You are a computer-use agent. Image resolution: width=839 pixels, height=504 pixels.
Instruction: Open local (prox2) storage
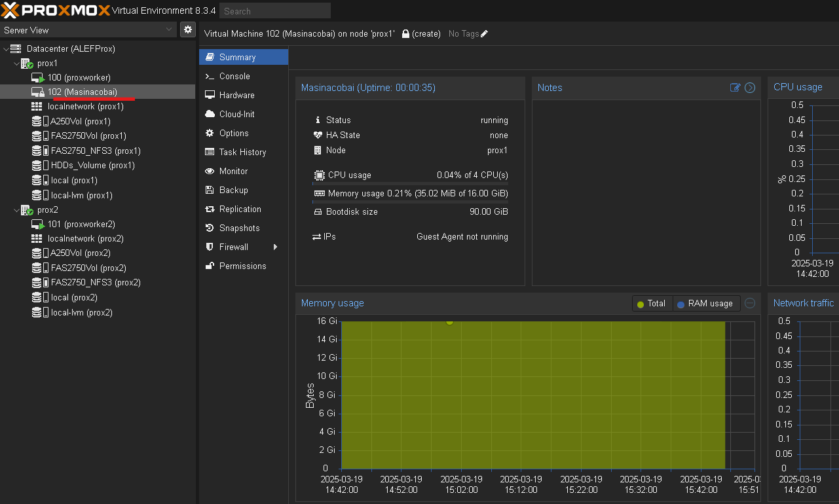(x=74, y=297)
